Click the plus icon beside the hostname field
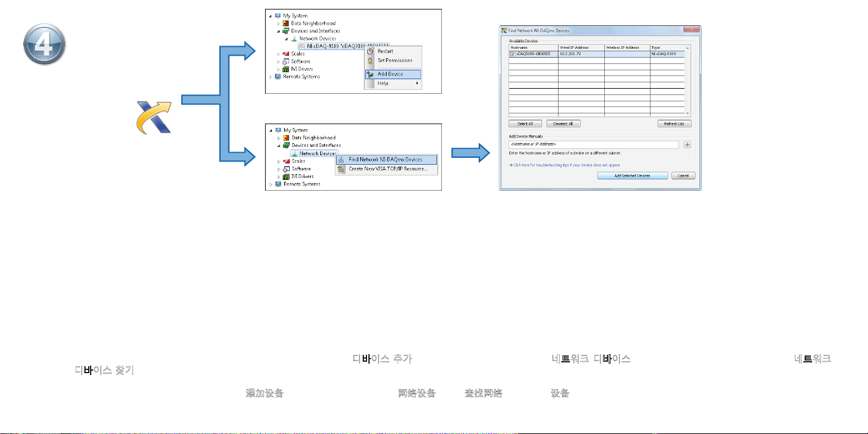The height and width of the screenshot is (434, 868). [687, 144]
